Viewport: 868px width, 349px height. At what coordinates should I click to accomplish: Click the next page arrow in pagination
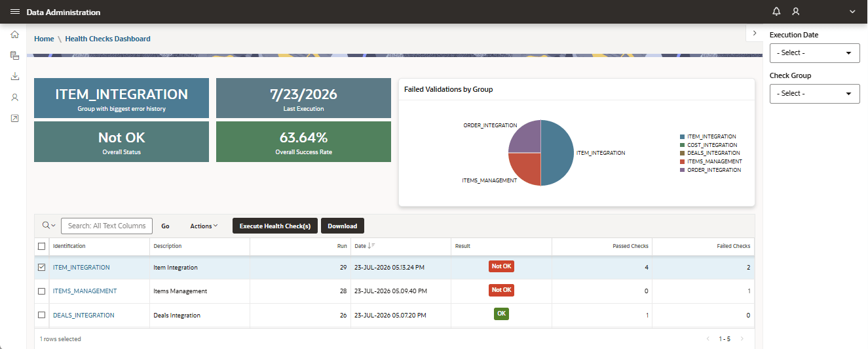pyautogui.click(x=742, y=339)
